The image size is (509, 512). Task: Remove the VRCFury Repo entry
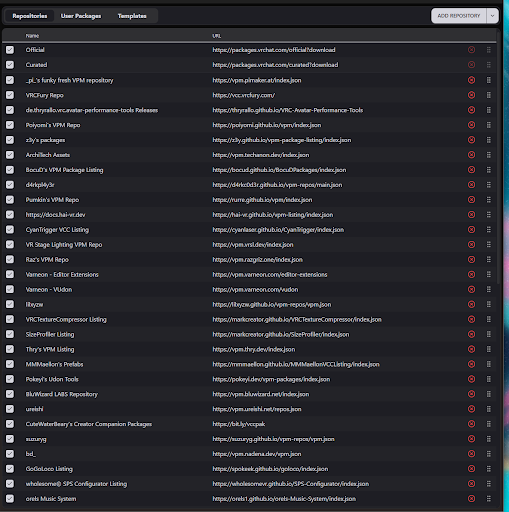(x=471, y=95)
